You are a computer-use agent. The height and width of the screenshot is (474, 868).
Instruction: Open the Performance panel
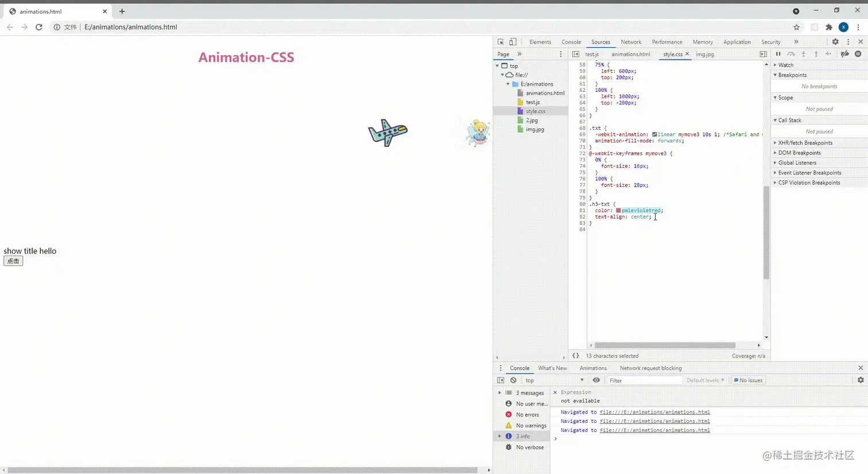(667, 42)
